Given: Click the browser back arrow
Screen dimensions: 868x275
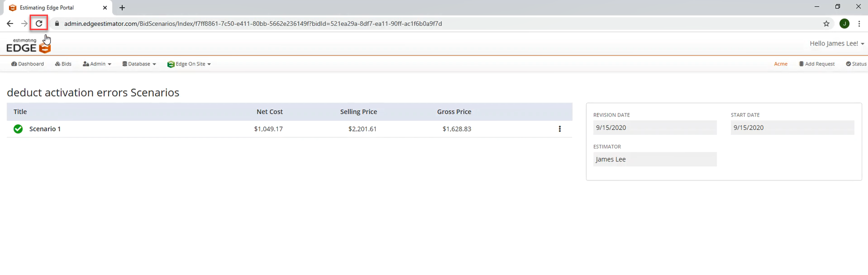Looking at the screenshot, I should (10, 24).
